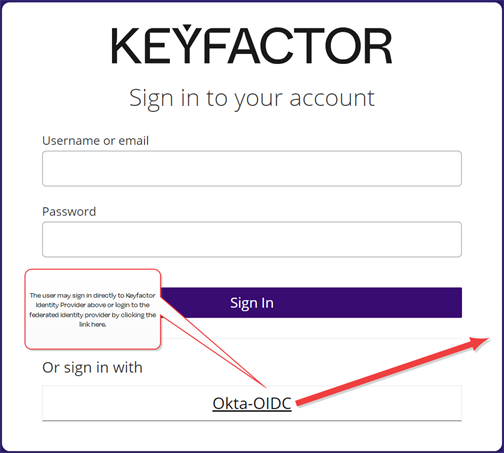
Task: Click the triangle accent above the logo's Y
Action: pos(187,27)
